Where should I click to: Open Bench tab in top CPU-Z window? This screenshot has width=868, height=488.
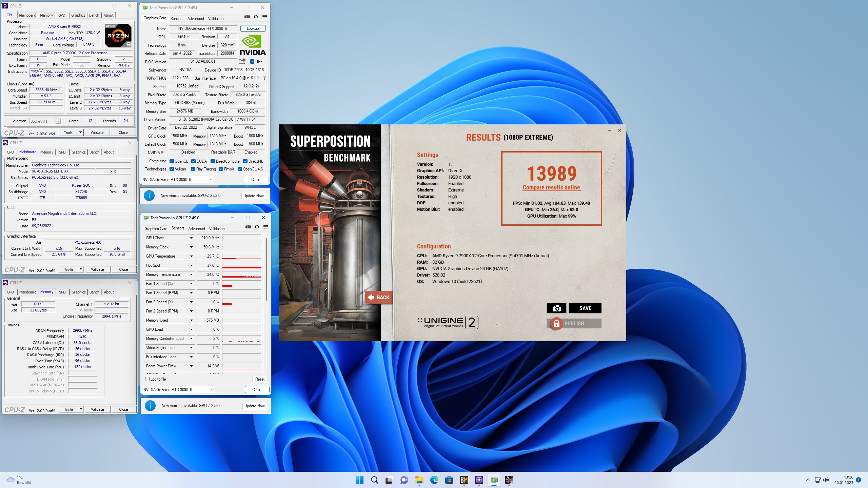tap(94, 15)
